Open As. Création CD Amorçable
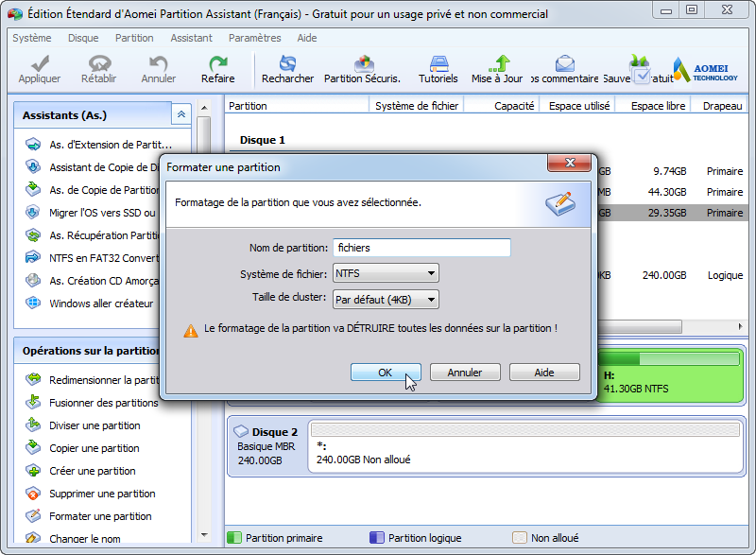The image size is (756, 555). [93, 281]
